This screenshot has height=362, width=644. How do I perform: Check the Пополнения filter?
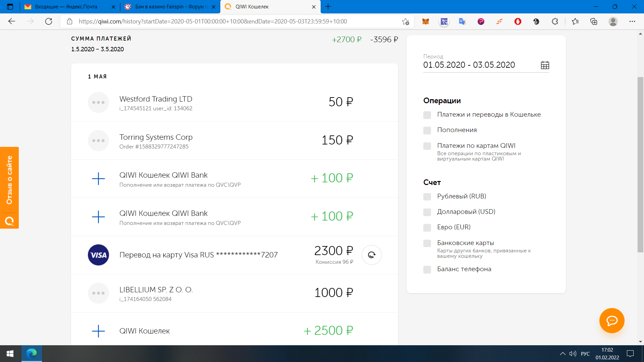(x=427, y=130)
